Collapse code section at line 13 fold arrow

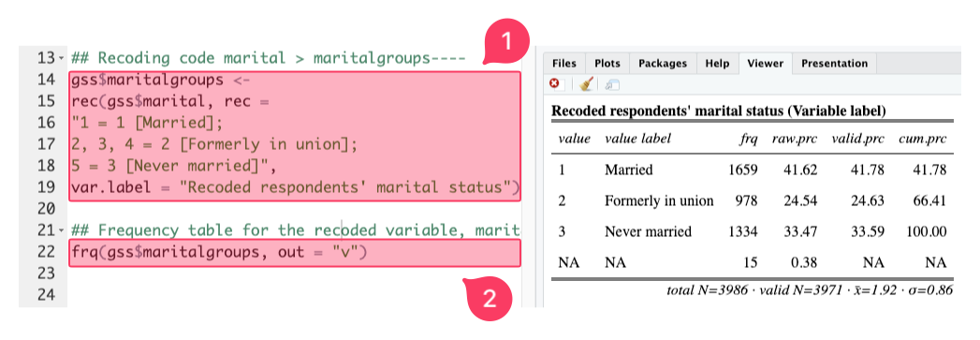[61, 59]
